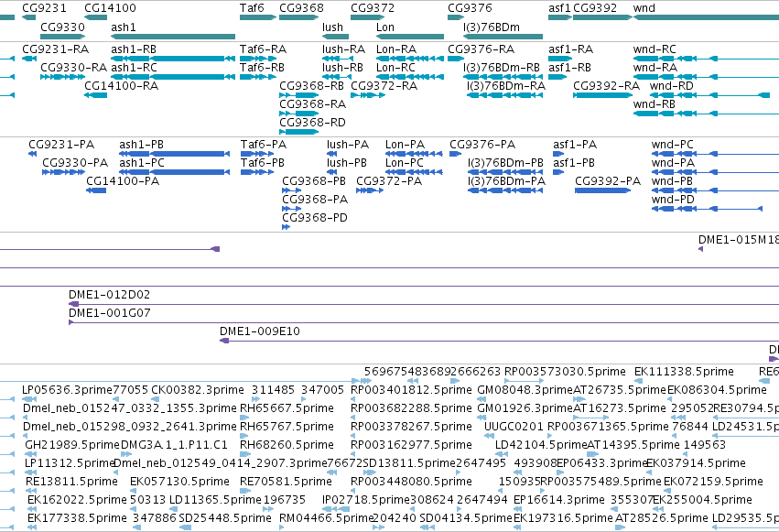
Task: Select the RE70581.5prime EST label
Action: point(286,482)
